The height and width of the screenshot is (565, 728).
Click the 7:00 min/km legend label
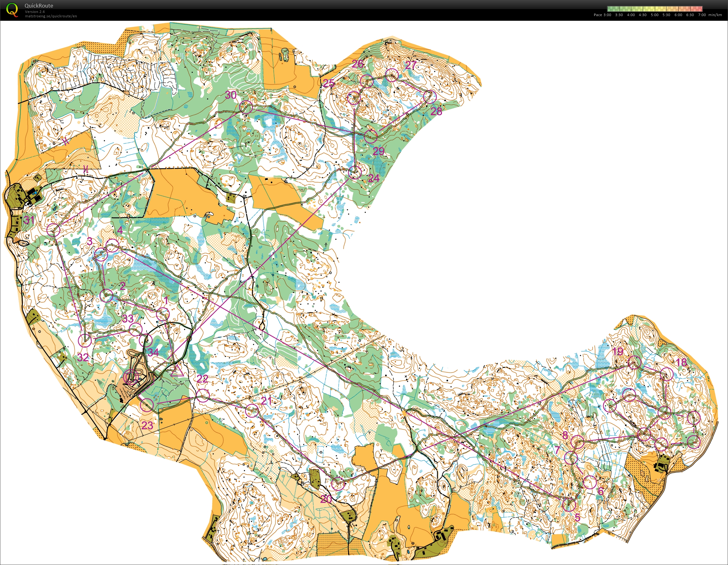tap(710, 15)
